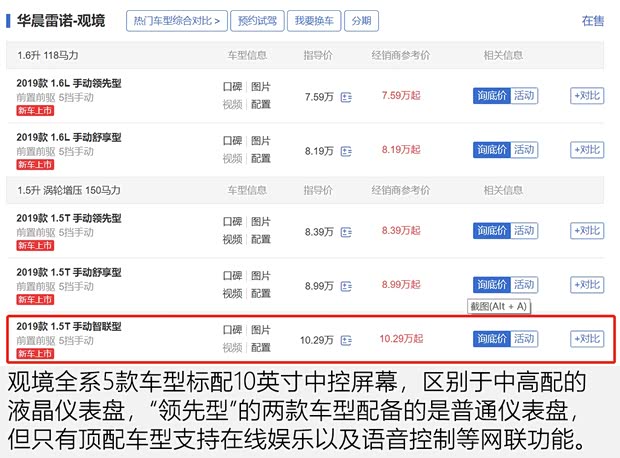The width and height of the screenshot is (620, 458).
Task: Click 活动 for 1.5T 手动舒享型
Action: 524,285
